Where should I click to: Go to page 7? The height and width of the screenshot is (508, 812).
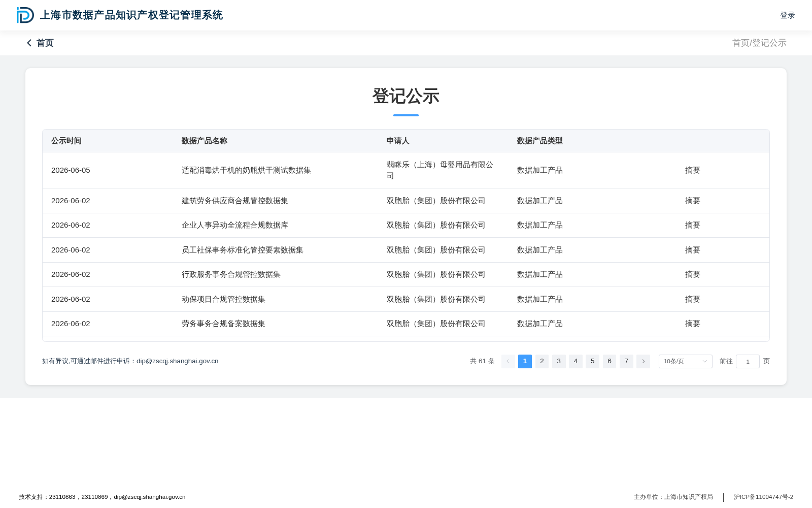coord(626,361)
